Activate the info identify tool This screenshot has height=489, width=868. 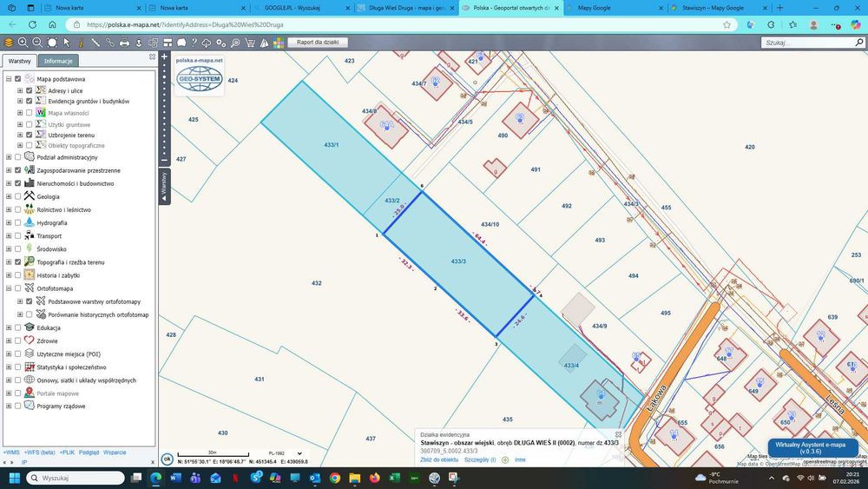(x=81, y=43)
